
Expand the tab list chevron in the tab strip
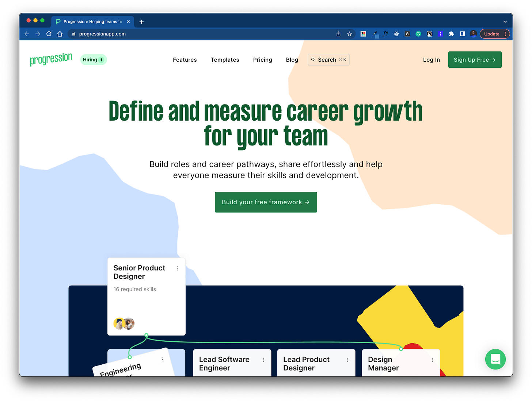505,22
